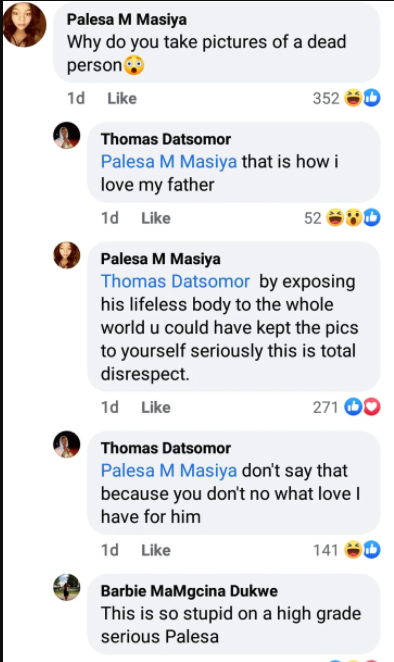Open Palesa M Masiya's top profile picture
Image resolution: width=394 pixels, height=662 pixels.
click(24, 25)
